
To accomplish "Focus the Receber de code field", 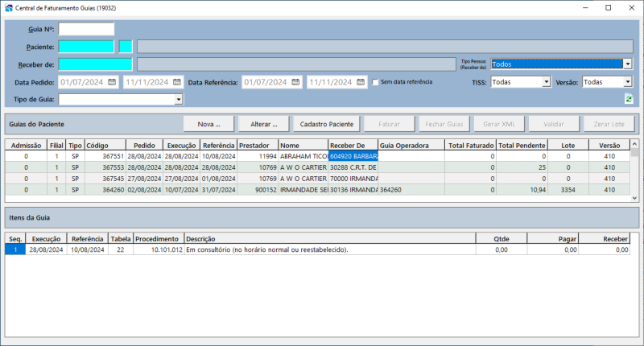I will (x=95, y=64).
